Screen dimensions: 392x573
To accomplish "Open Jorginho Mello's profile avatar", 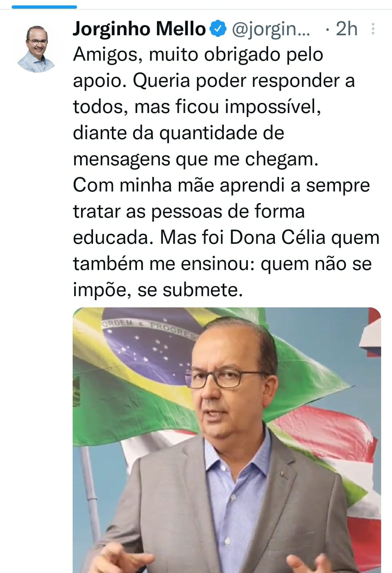I will [37, 48].
